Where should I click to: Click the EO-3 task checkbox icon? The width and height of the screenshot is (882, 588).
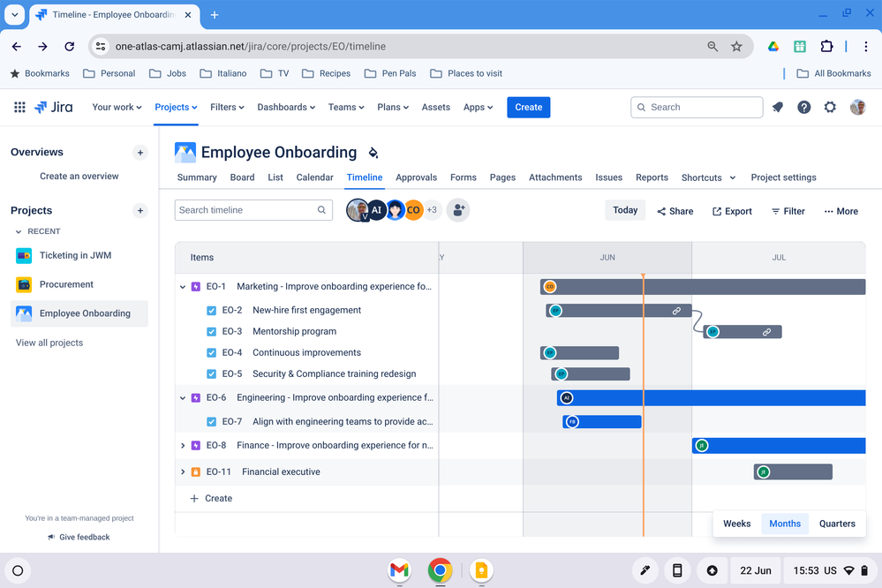coord(212,332)
